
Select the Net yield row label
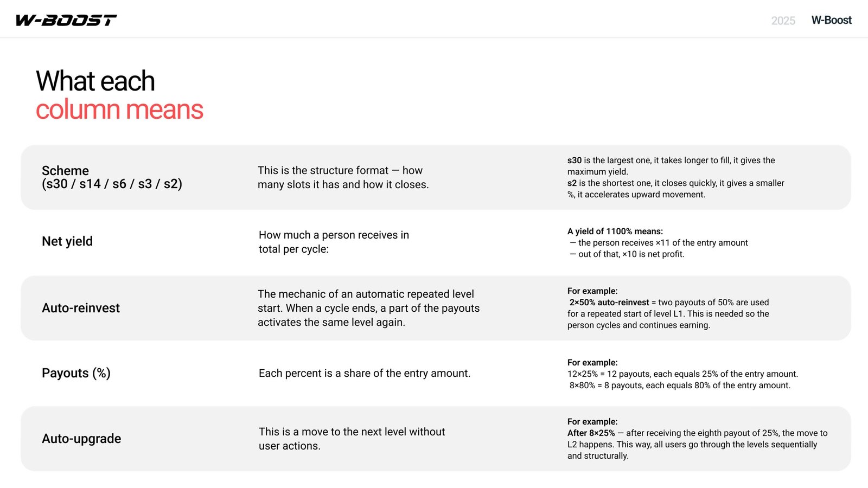[x=67, y=241]
